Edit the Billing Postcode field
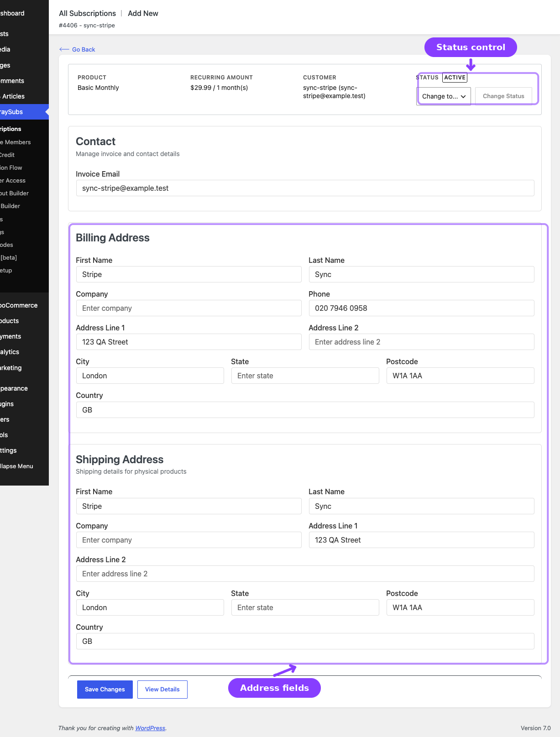 coord(460,376)
